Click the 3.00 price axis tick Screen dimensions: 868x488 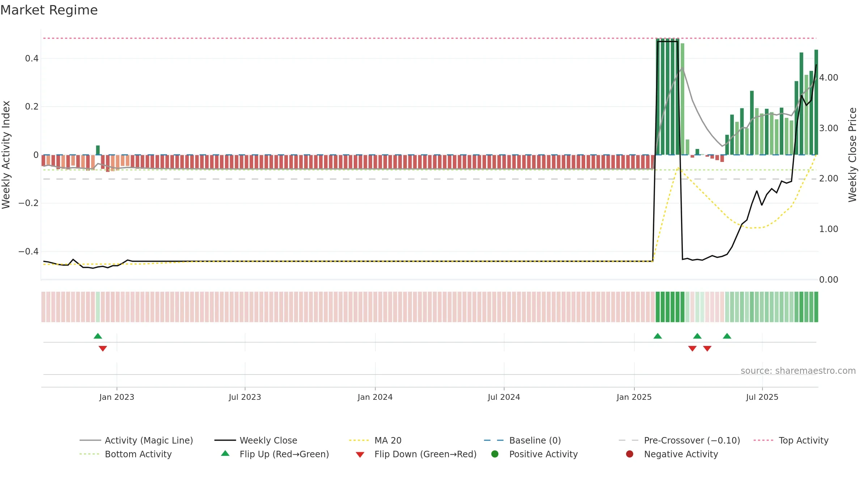tap(829, 128)
